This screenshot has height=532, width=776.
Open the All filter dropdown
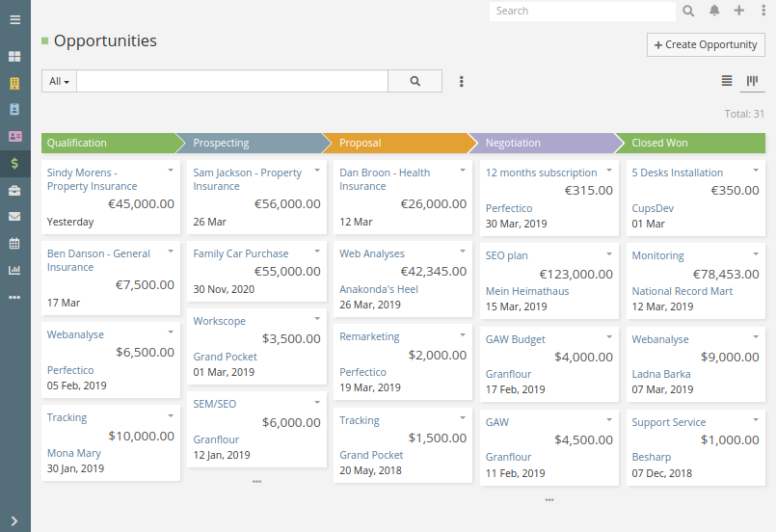click(x=59, y=82)
